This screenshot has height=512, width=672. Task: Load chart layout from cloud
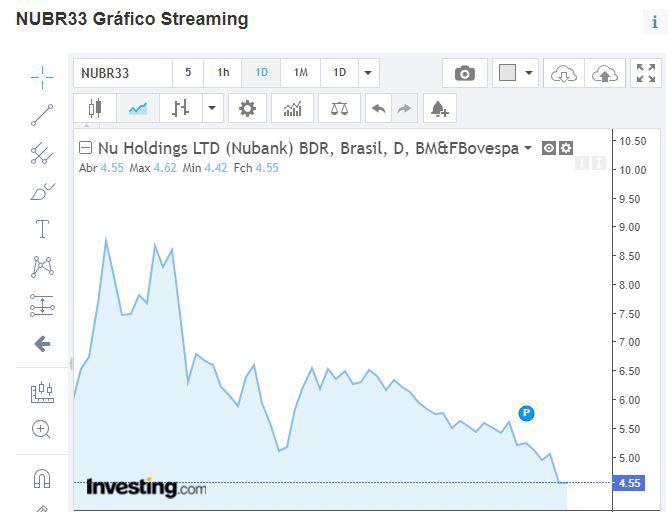point(564,74)
